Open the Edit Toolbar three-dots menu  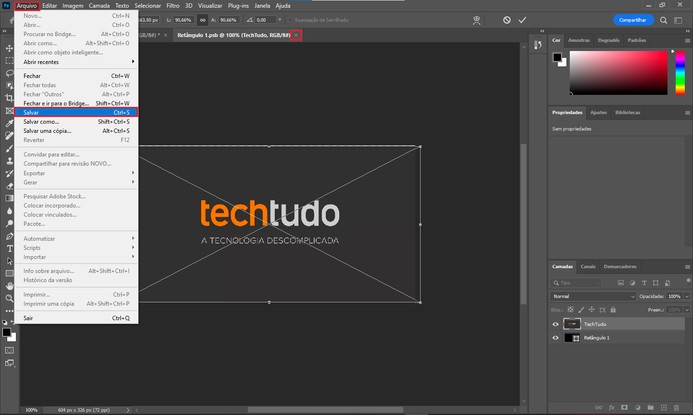tap(9, 311)
